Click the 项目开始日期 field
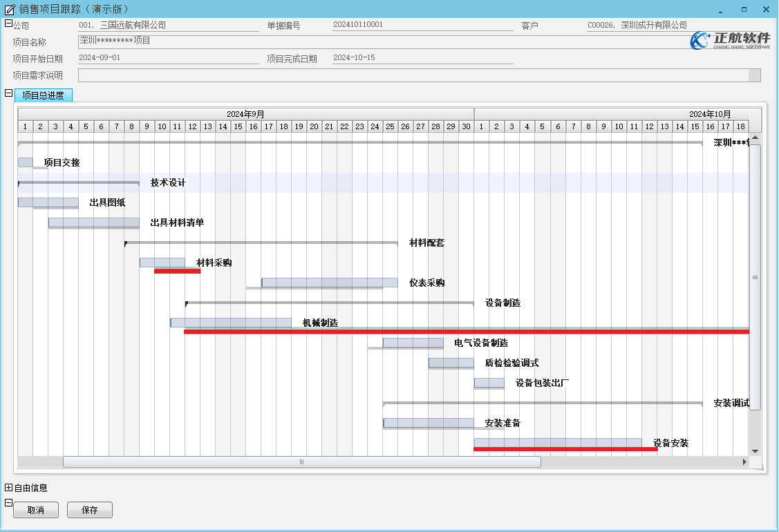This screenshot has height=532, width=779. [169, 58]
